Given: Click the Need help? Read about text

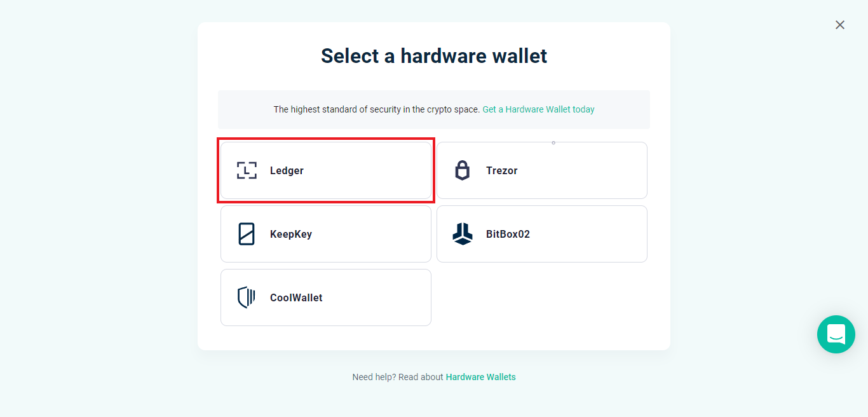Looking at the screenshot, I should click(x=398, y=377).
